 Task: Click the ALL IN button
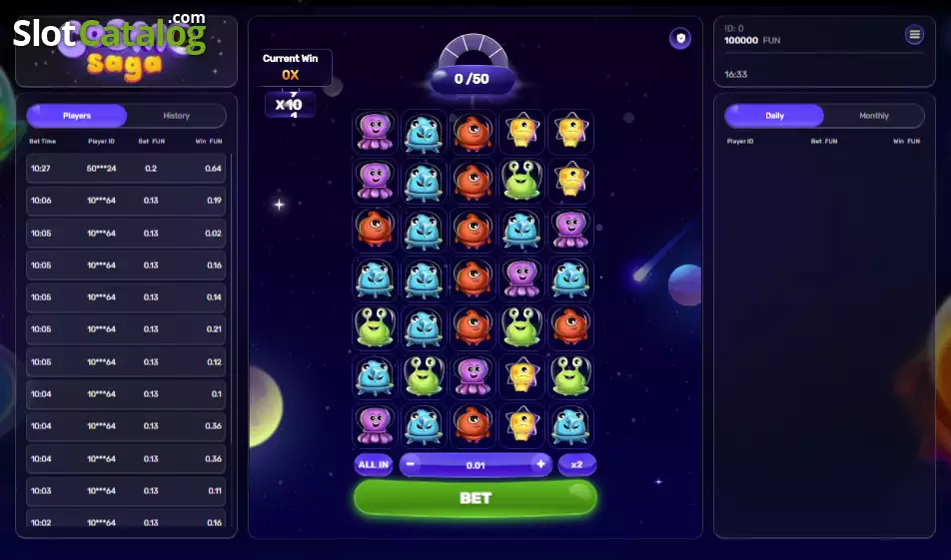point(373,465)
